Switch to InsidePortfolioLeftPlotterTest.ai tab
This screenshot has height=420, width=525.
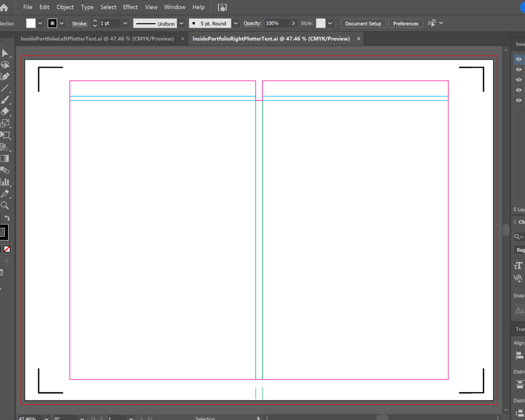[97, 38]
